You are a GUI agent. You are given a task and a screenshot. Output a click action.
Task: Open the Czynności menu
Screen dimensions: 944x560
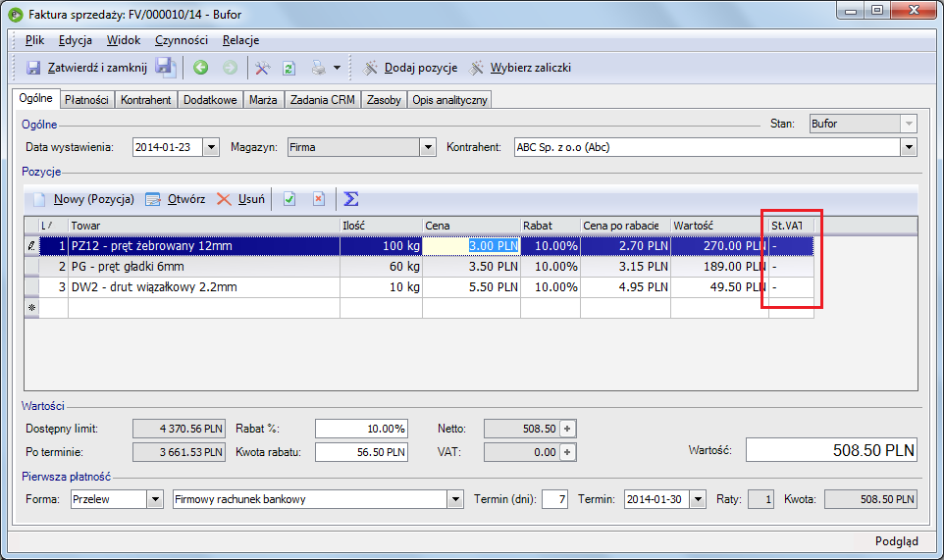click(182, 39)
